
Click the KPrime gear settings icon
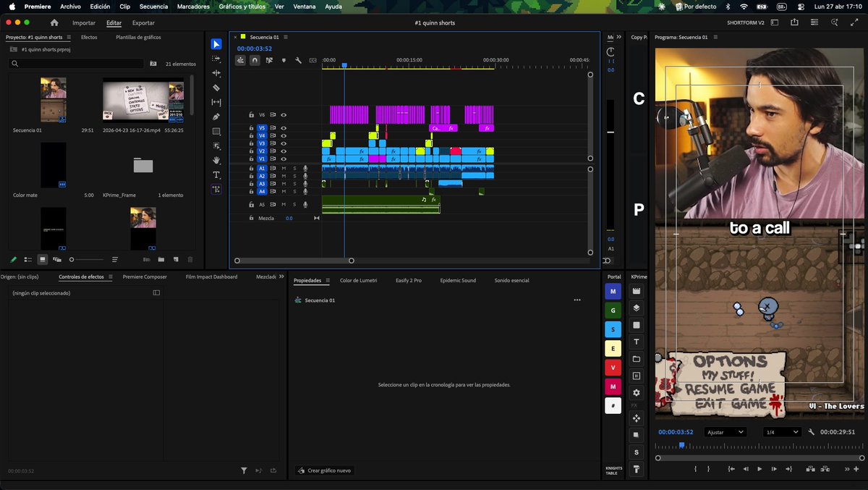point(637,392)
